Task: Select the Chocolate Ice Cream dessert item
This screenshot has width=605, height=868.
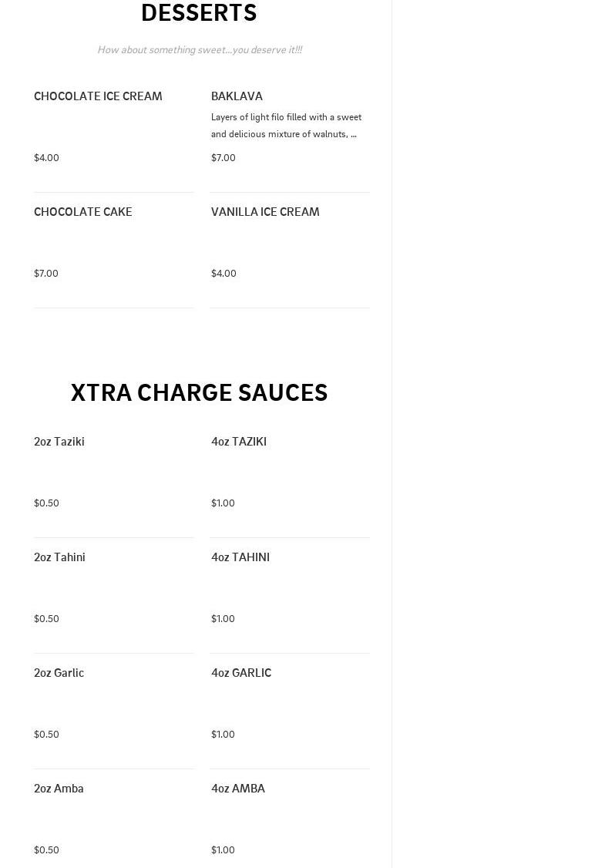Action: (98, 96)
